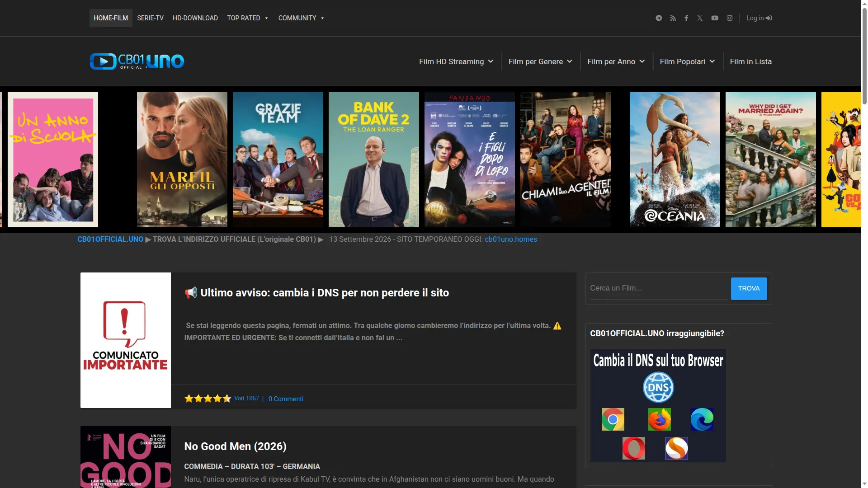Open the No Good Men (2026) title link

coord(236,446)
